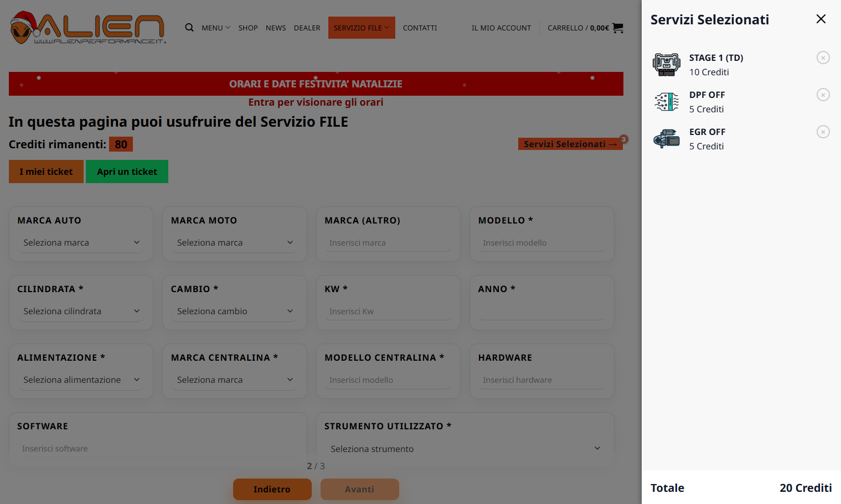Open the festive hours link
This screenshot has width=841, height=504.
[x=316, y=102]
